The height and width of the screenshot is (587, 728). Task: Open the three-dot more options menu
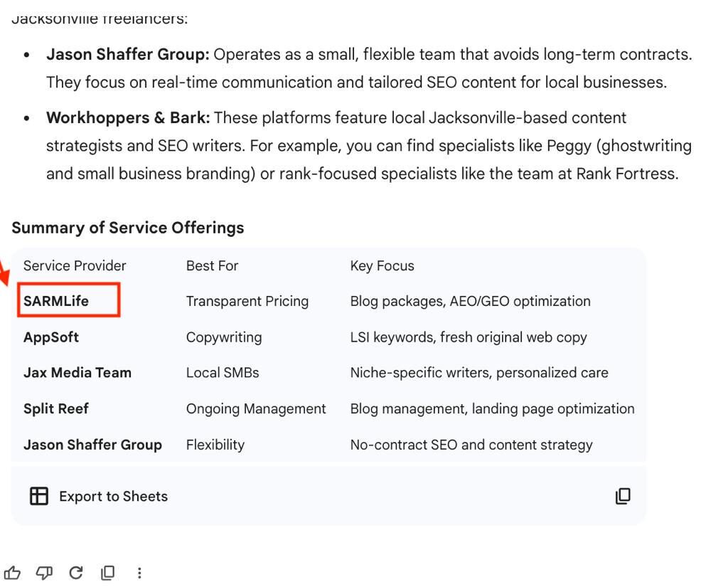139,573
